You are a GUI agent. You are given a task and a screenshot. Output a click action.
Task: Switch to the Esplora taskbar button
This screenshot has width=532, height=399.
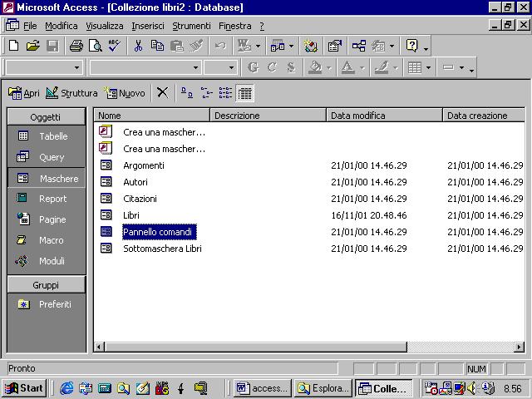(323, 388)
